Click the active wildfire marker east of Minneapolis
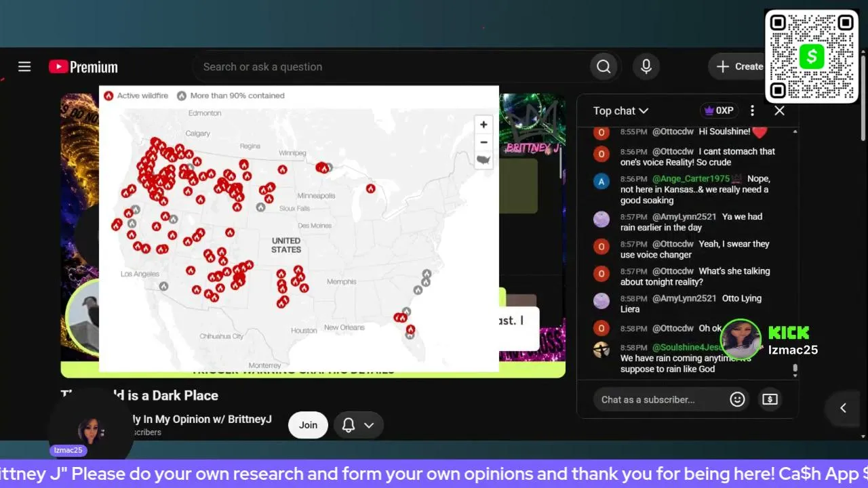The height and width of the screenshot is (488, 868). point(370,188)
